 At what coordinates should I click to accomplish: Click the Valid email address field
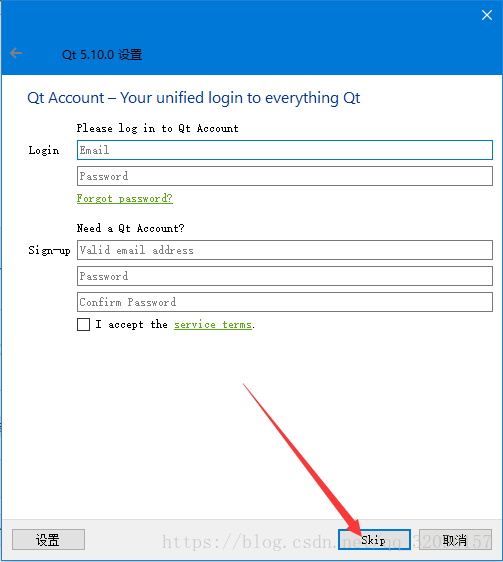(285, 250)
